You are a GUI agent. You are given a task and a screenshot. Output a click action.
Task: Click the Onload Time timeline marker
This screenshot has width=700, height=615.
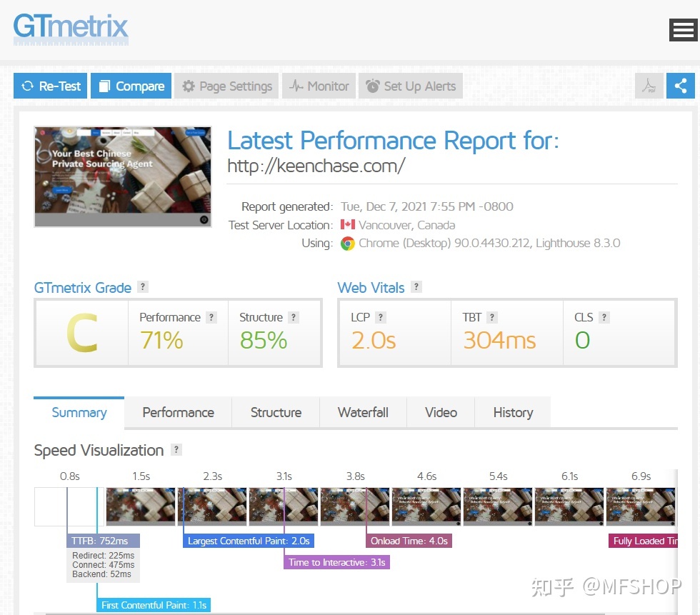pos(409,541)
